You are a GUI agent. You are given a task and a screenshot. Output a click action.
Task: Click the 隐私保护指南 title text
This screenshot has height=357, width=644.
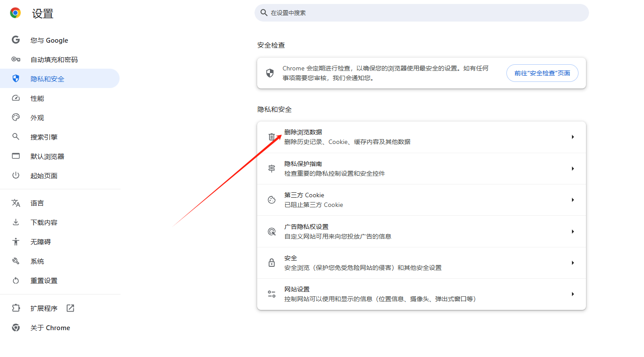pos(303,164)
